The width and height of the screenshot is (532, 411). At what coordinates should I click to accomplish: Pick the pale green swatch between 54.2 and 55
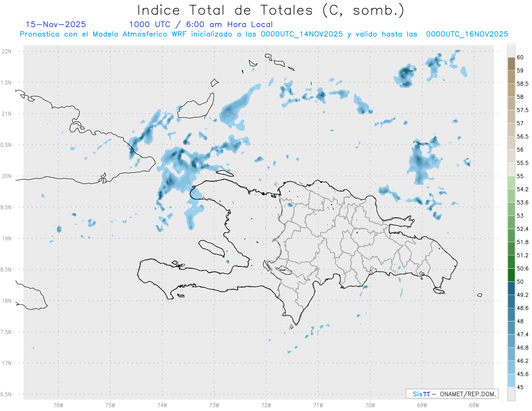pyautogui.click(x=511, y=183)
